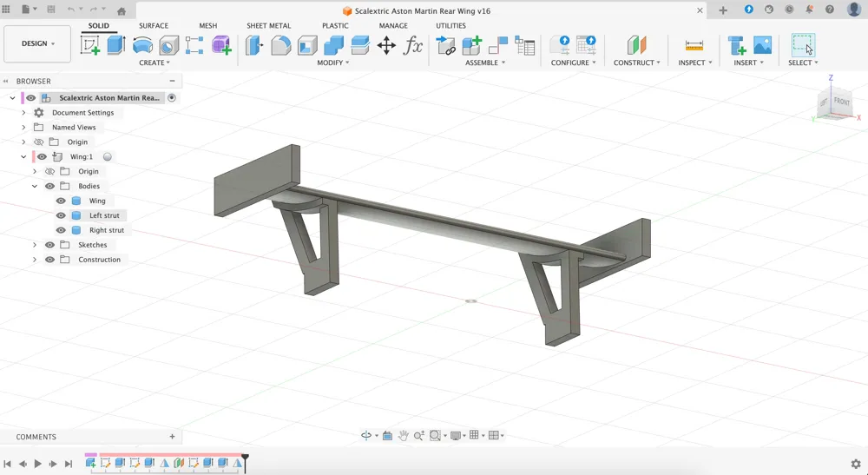Image resolution: width=868 pixels, height=475 pixels.
Task: Select the Create Sketch tool
Action: pyautogui.click(x=90, y=45)
